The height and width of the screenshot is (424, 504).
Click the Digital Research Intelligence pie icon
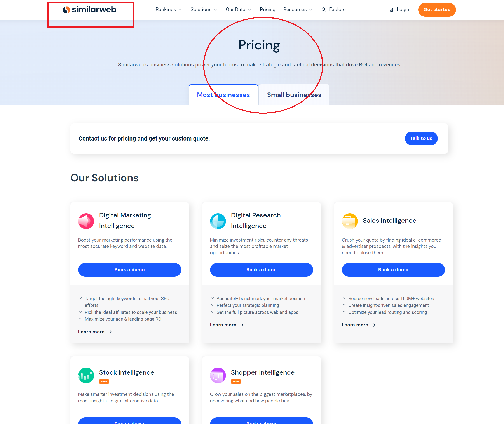click(x=218, y=221)
